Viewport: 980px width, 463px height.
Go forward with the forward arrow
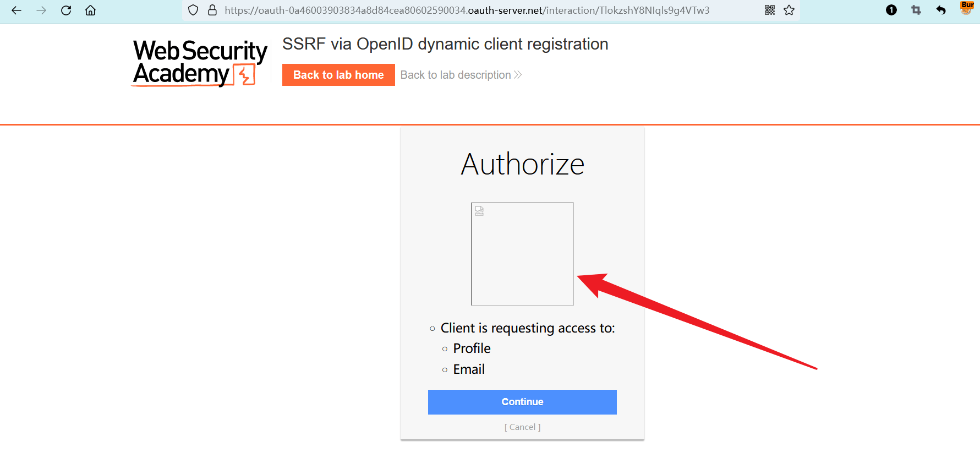pyautogui.click(x=41, y=10)
